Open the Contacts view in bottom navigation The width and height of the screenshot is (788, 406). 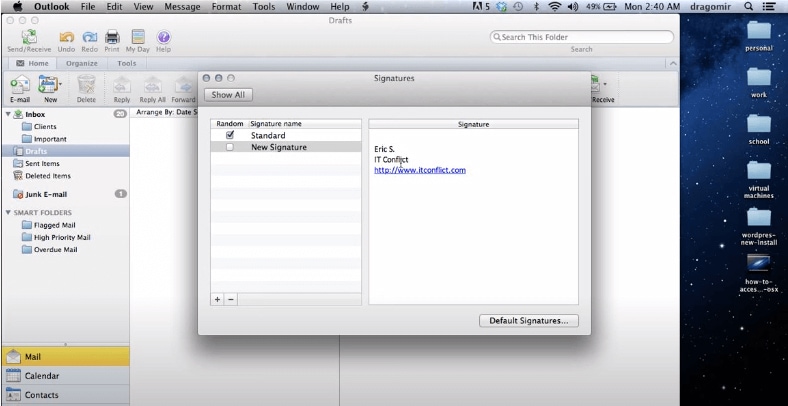[x=65, y=395]
